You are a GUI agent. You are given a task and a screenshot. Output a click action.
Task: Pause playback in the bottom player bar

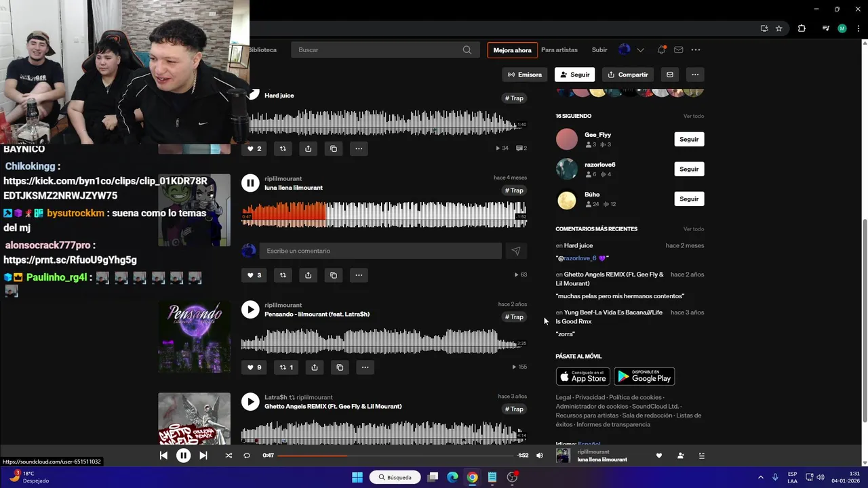pos(183,455)
